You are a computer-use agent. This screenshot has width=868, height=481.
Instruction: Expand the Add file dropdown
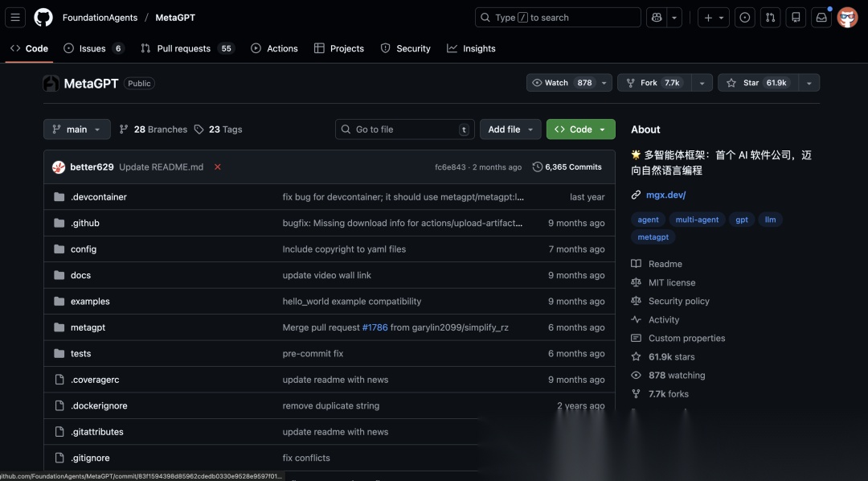(510, 129)
